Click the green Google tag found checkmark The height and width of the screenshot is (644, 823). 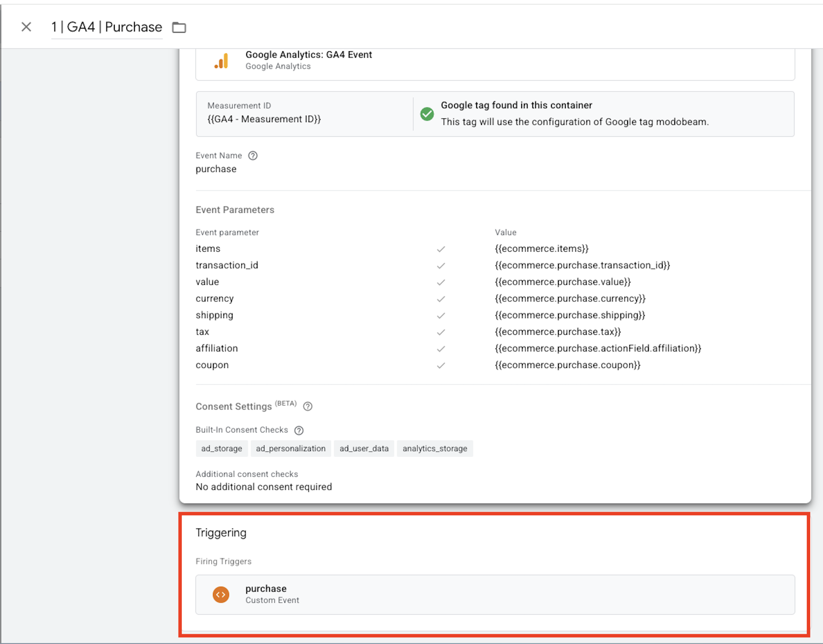tap(427, 114)
